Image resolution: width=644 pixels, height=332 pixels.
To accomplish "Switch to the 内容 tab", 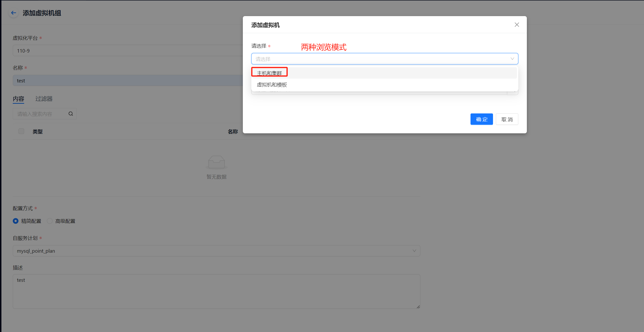I will click(x=18, y=99).
